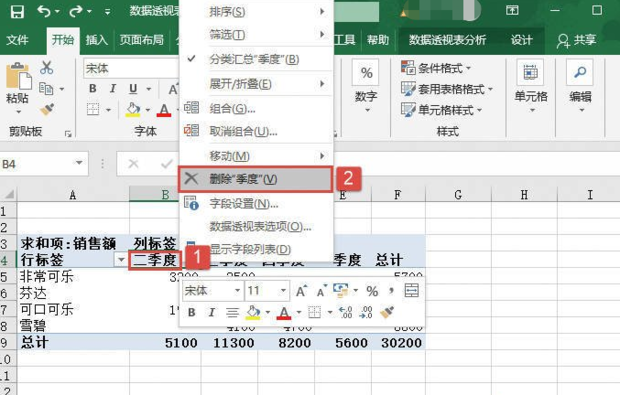Open the 数字 percent number group
The height and width of the screenshot is (395, 620).
coord(366,85)
